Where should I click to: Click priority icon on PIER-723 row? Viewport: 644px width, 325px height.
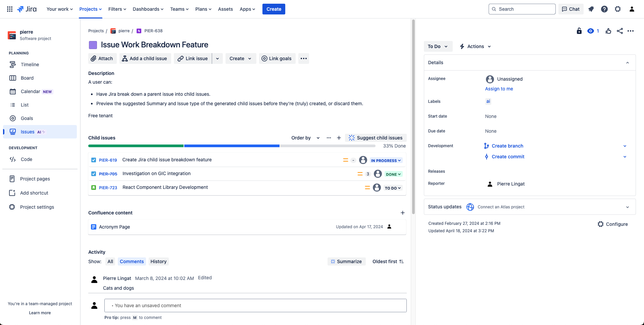[367, 188]
